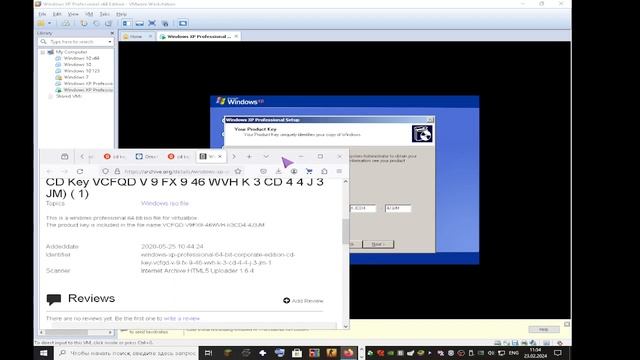
Task: Open the VMware Tabs menu
Action: [104, 14]
